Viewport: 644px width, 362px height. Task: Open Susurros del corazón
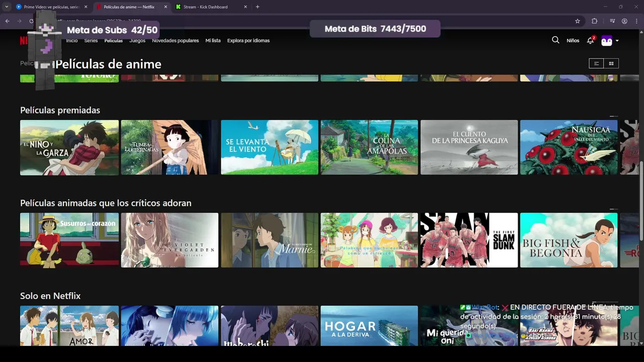(69, 240)
